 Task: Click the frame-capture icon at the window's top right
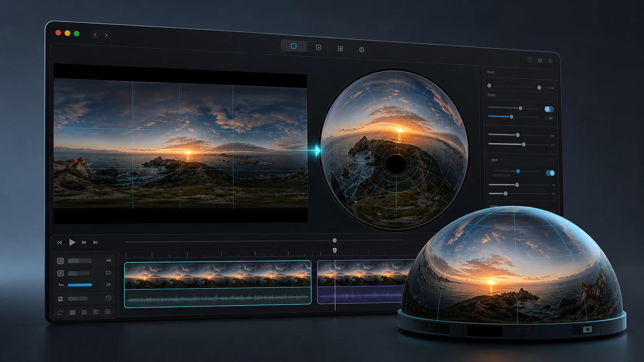(x=530, y=60)
